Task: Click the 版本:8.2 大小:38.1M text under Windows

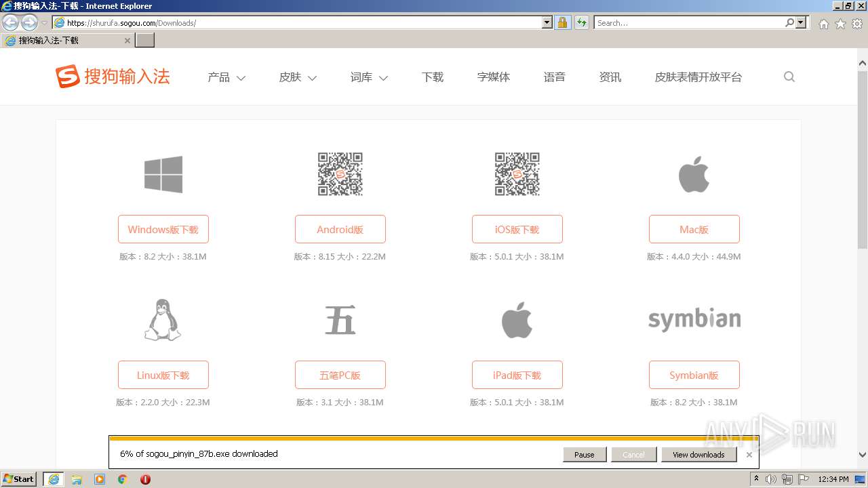Action: [163, 257]
